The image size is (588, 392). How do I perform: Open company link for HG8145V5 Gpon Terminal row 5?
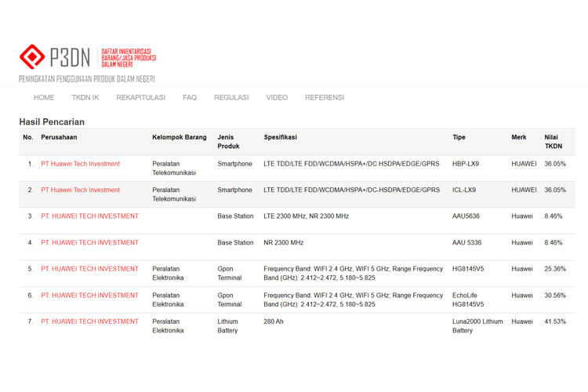click(x=89, y=269)
